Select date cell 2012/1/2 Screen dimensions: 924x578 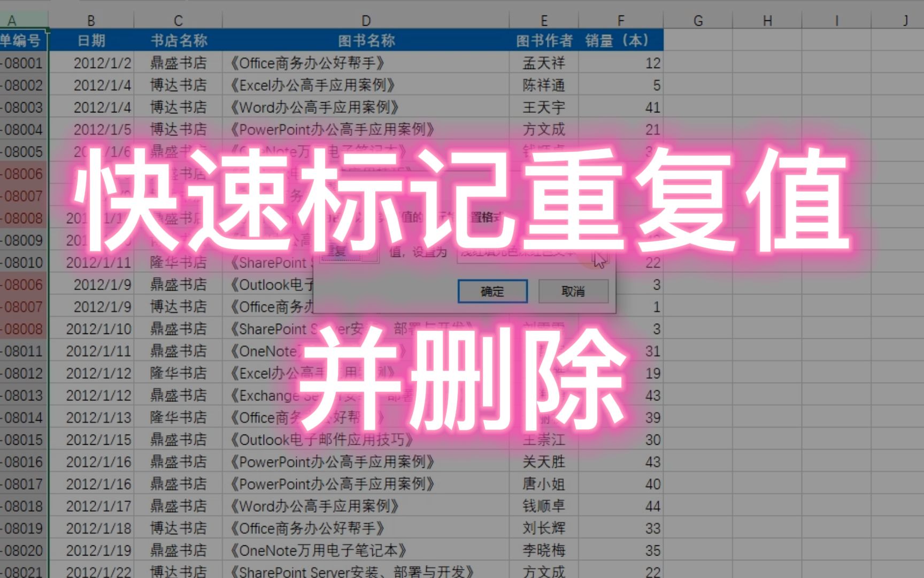pyautogui.click(x=91, y=63)
